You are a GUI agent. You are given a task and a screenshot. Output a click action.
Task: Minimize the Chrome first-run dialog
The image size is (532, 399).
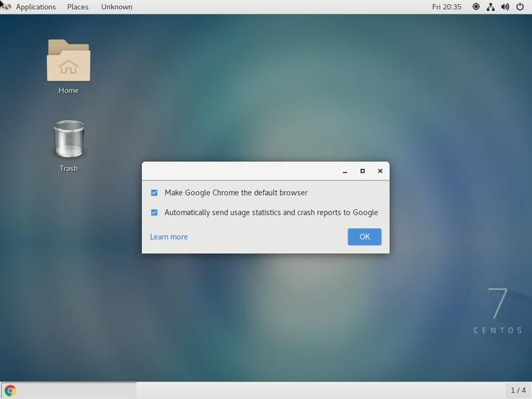[x=345, y=171]
